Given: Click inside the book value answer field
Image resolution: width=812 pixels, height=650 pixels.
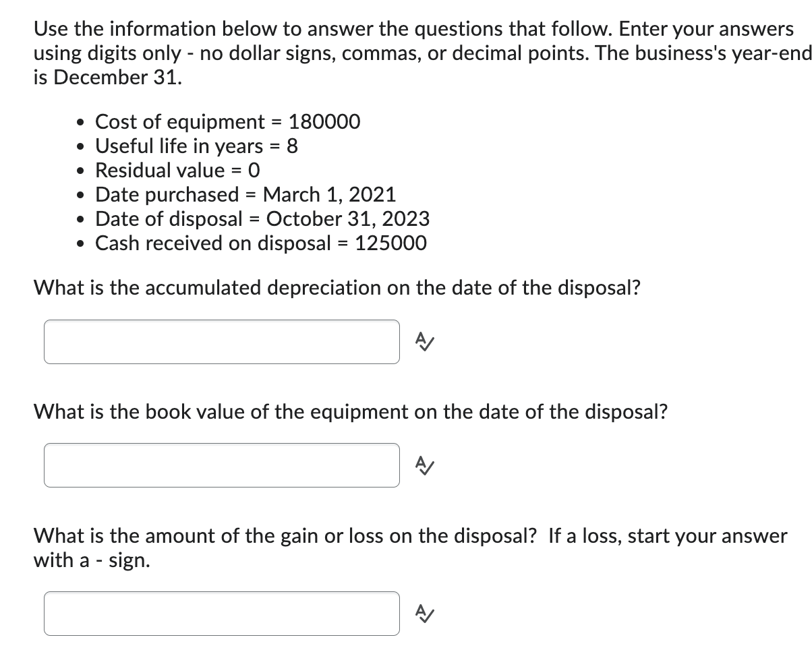Looking at the screenshot, I should click(x=221, y=465).
